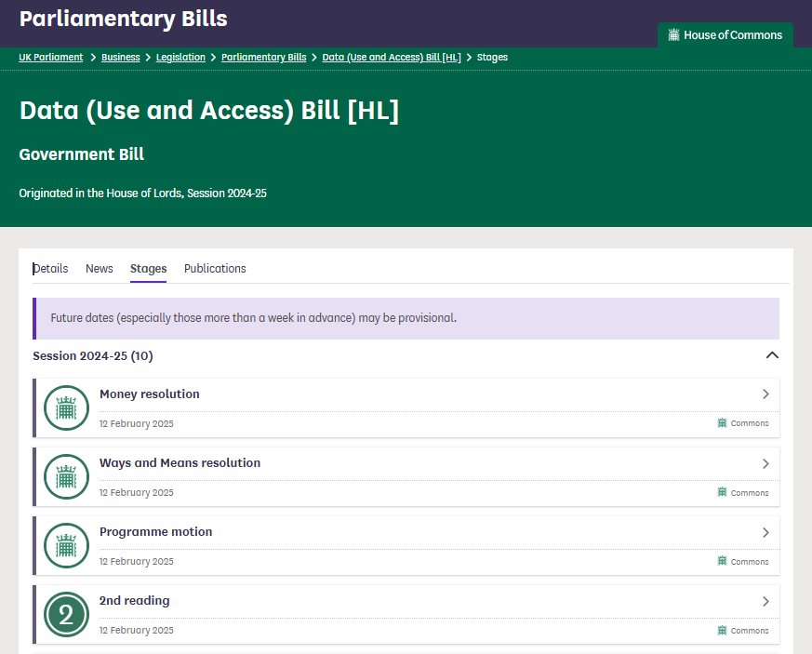The width and height of the screenshot is (812, 654).
Task: Click the Programme motion portcullis stage icon
Action: coord(66,546)
